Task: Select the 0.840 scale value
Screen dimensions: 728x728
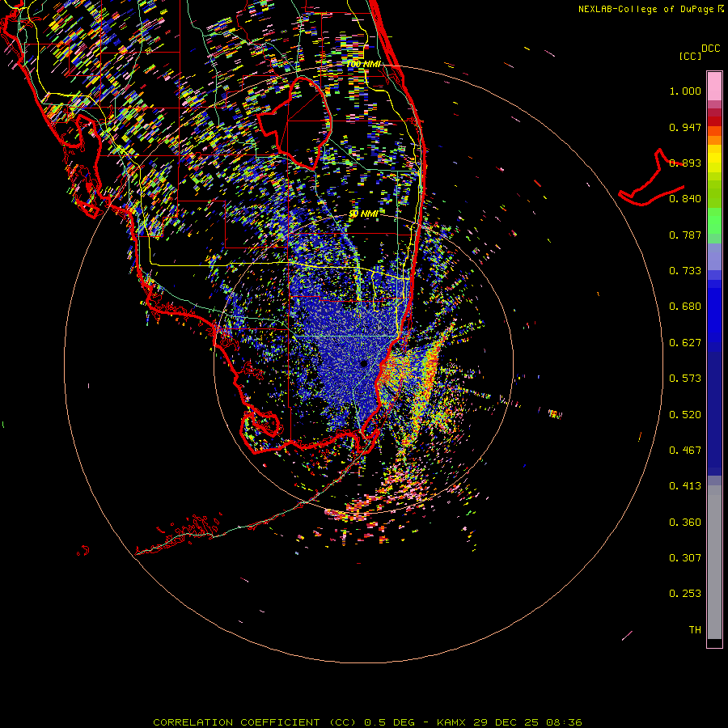Action: [685, 199]
